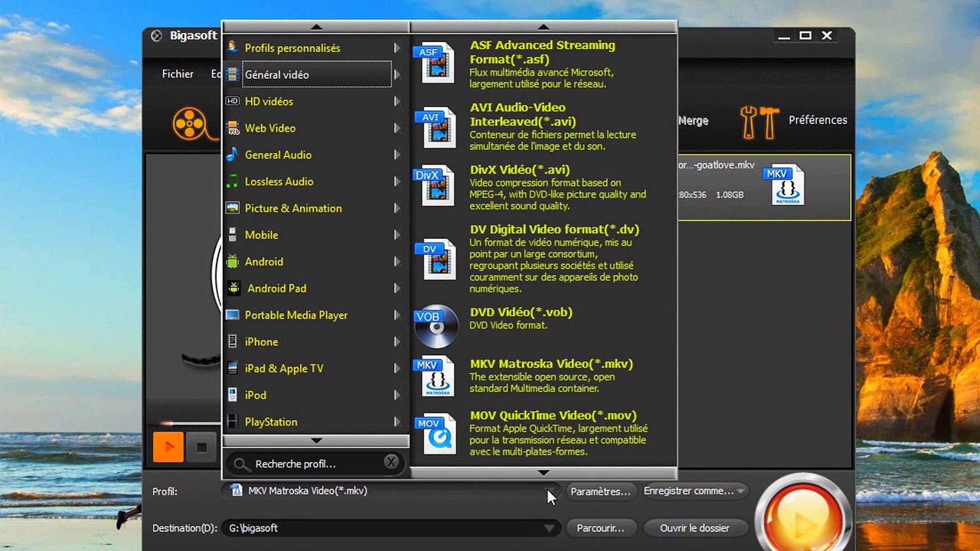The width and height of the screenshot is (980, 551).
Task: Click the PlayStation console icon
Action: pyautogui.click(x=232, y=422)
